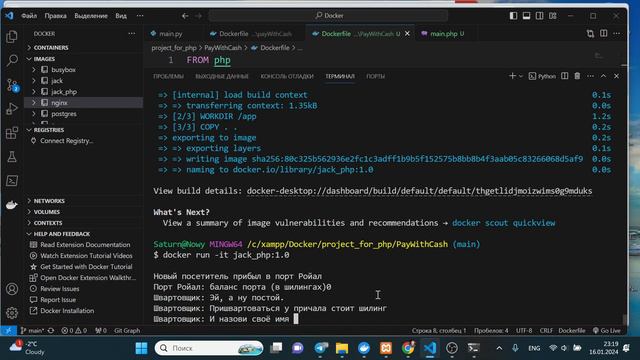This screenshot has height=360, width=640.
Task: Click the Docker search command center field
Action: click(329, 16)
